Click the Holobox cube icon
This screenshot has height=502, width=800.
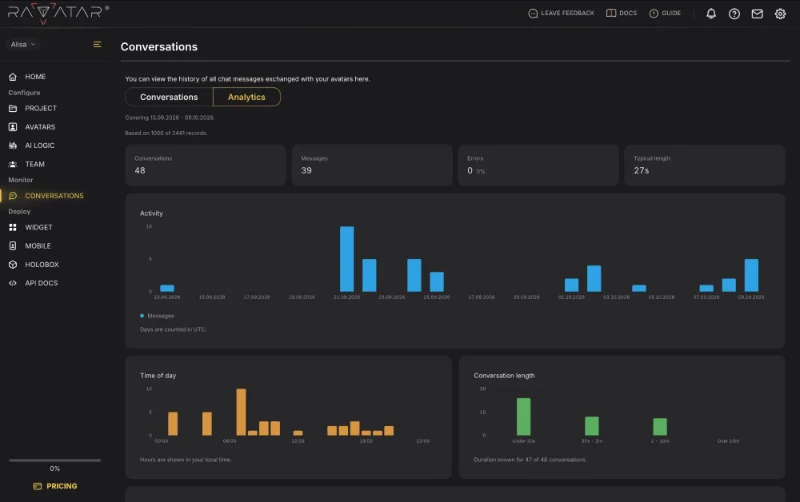click(x=13, y=264)
